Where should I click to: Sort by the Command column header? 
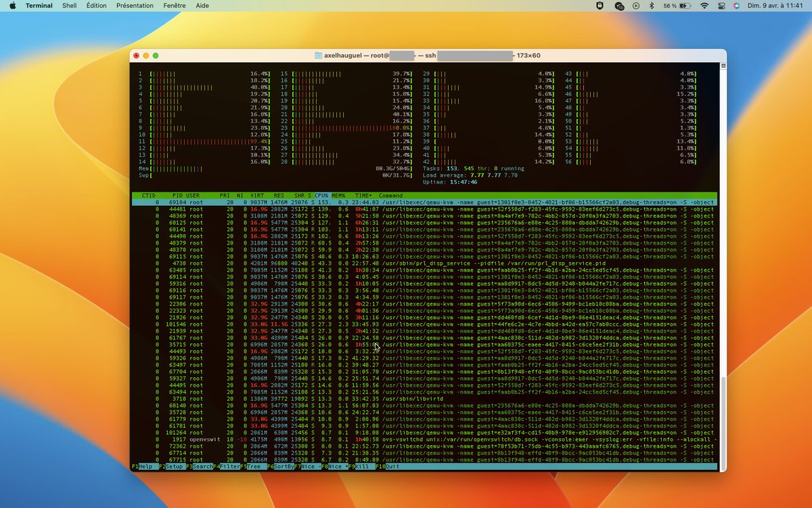coord(390,196)
